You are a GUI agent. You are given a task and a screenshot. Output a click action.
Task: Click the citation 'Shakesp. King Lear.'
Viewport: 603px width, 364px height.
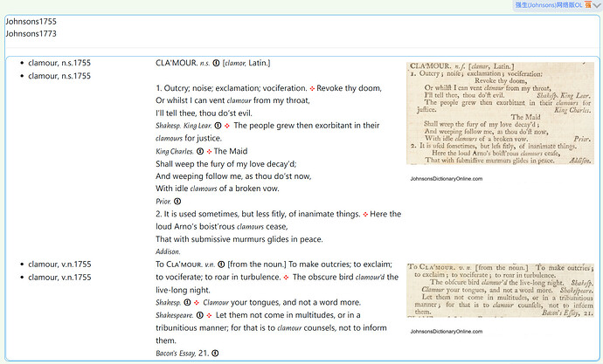184,126
